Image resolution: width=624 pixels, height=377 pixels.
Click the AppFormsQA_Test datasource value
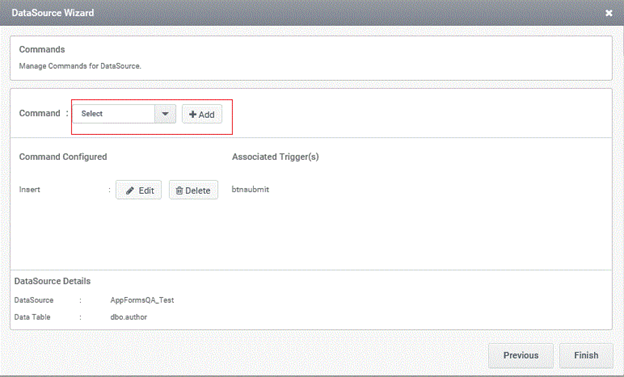[x=142, y=300]
